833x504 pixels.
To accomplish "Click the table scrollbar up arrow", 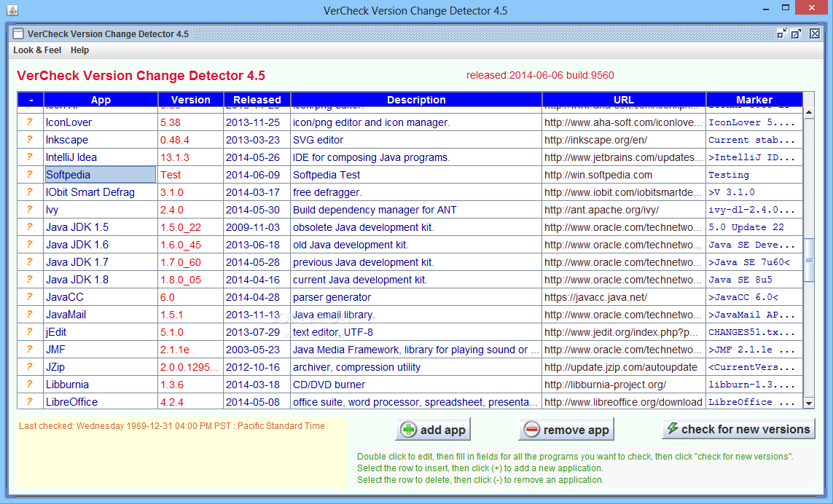I will (x=808, y=113).
